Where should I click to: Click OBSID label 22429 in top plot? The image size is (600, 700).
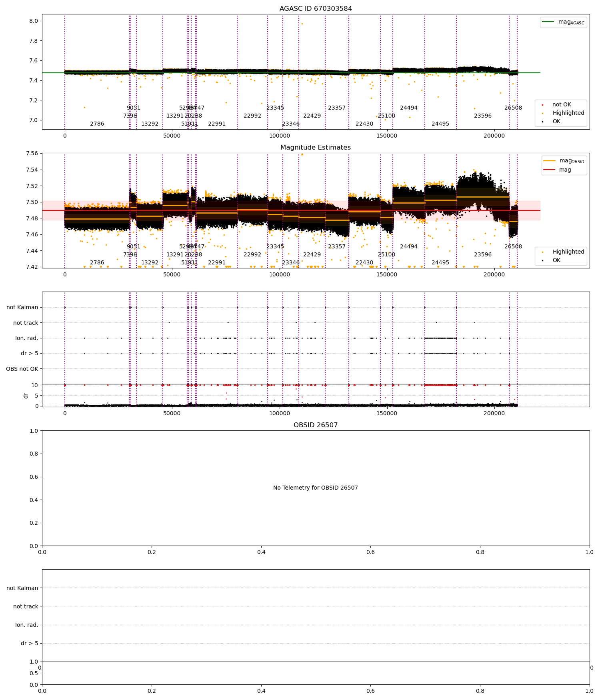tap(312, 116)
